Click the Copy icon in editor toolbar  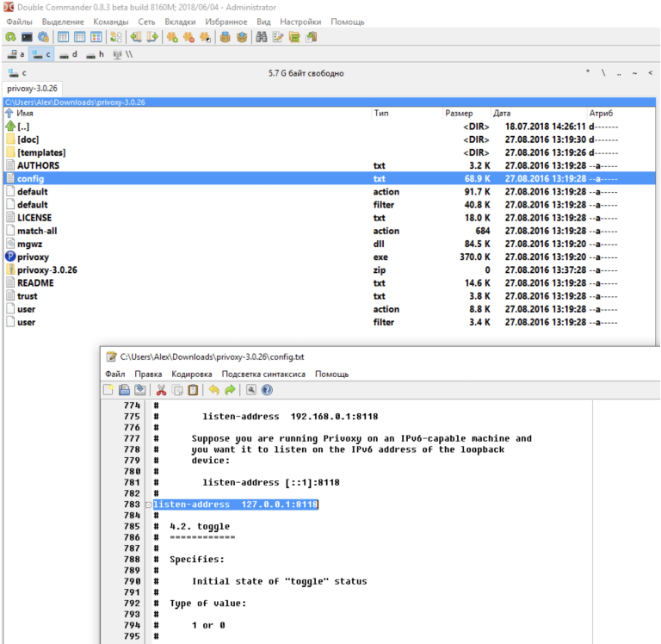(x=177, y=390)
